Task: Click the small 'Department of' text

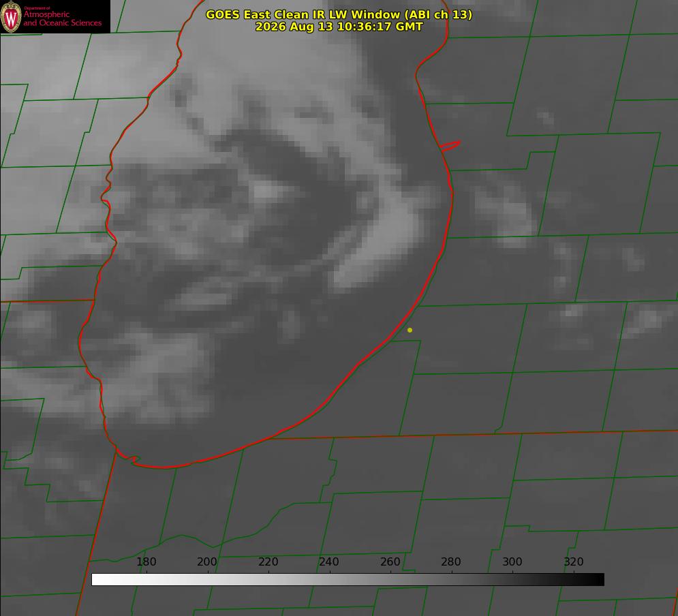Action: 37,8
